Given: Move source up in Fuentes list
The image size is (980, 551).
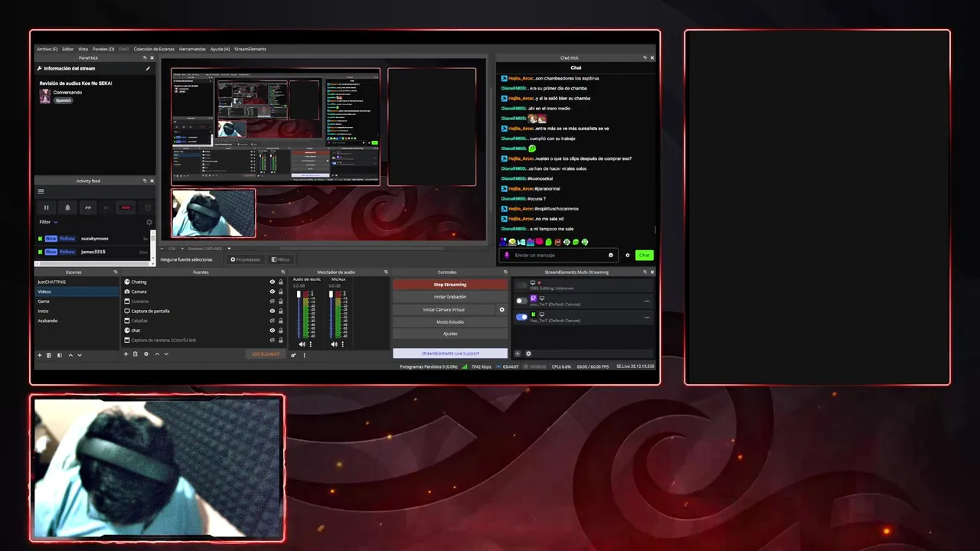Looking at the screenshot, I should [x=157, y=354].
